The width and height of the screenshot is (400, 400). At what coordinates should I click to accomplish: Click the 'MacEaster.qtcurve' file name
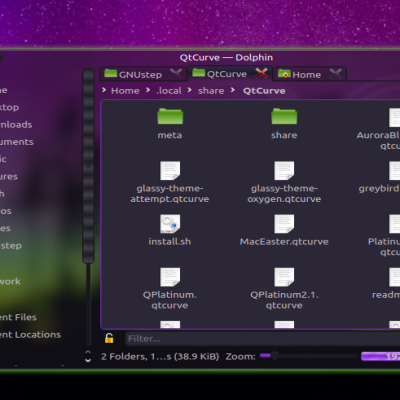point(284,241)
